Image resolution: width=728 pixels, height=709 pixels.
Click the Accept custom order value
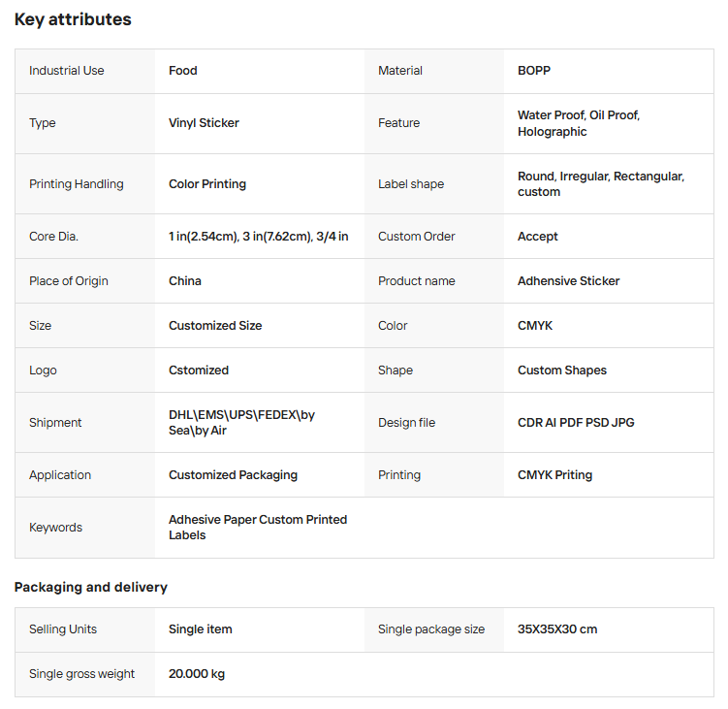537,237
